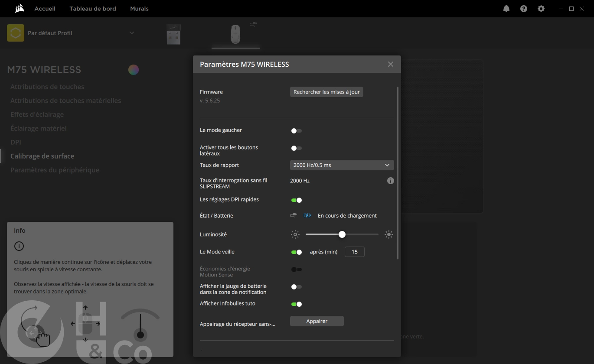Expand the Par défaut Profil selector

[132, 33]
